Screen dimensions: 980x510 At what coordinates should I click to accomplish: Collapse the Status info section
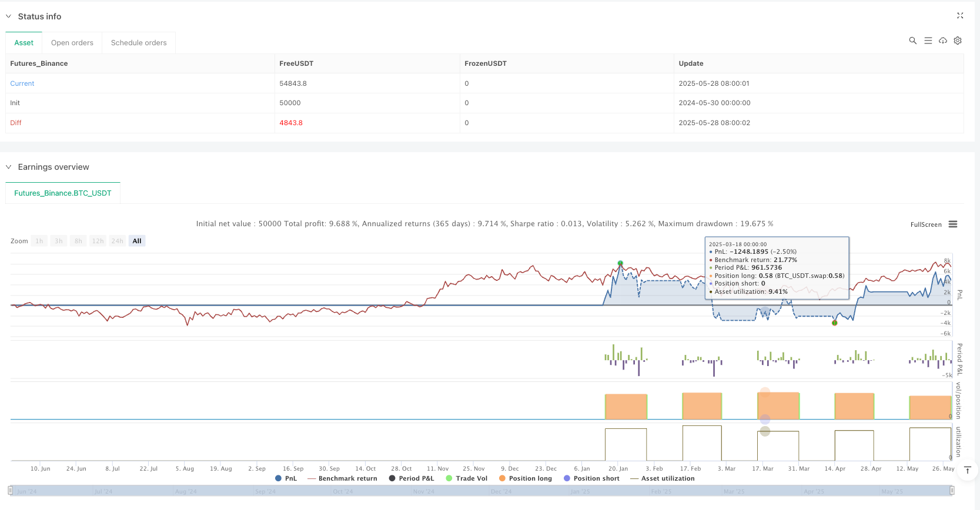[x=9, y=16]
